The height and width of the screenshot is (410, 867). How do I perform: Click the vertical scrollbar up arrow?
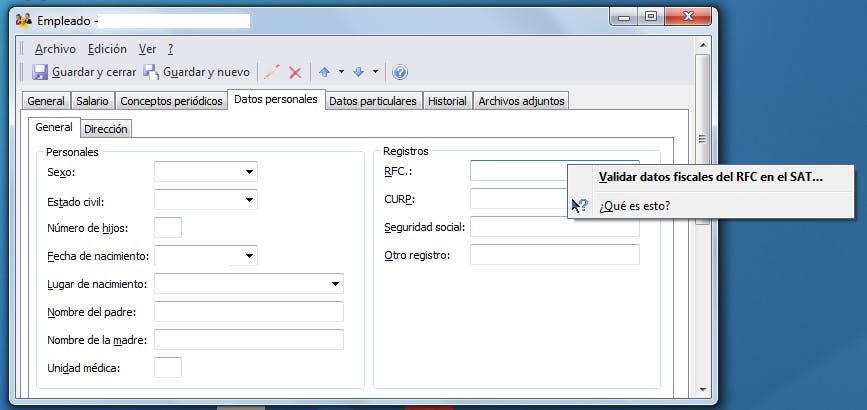[702, 45]
